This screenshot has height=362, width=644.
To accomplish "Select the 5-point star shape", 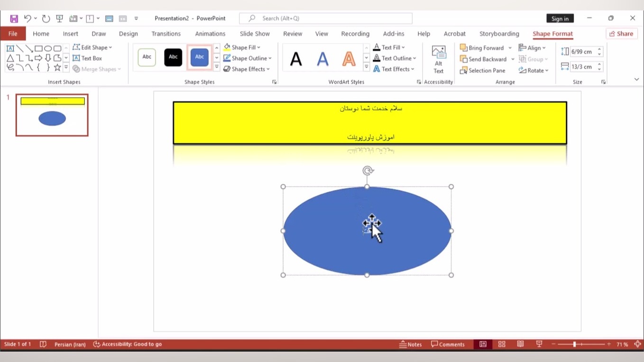I will coord(57,67).
